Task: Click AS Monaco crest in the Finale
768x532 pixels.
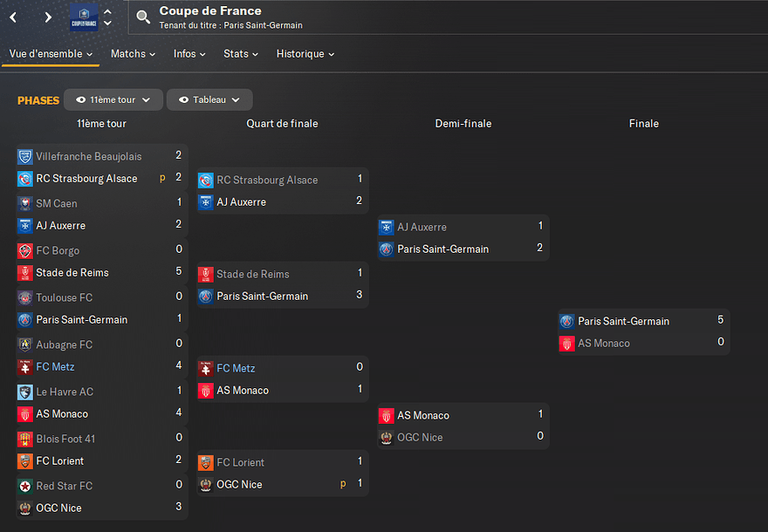Action: coord(566,344)
